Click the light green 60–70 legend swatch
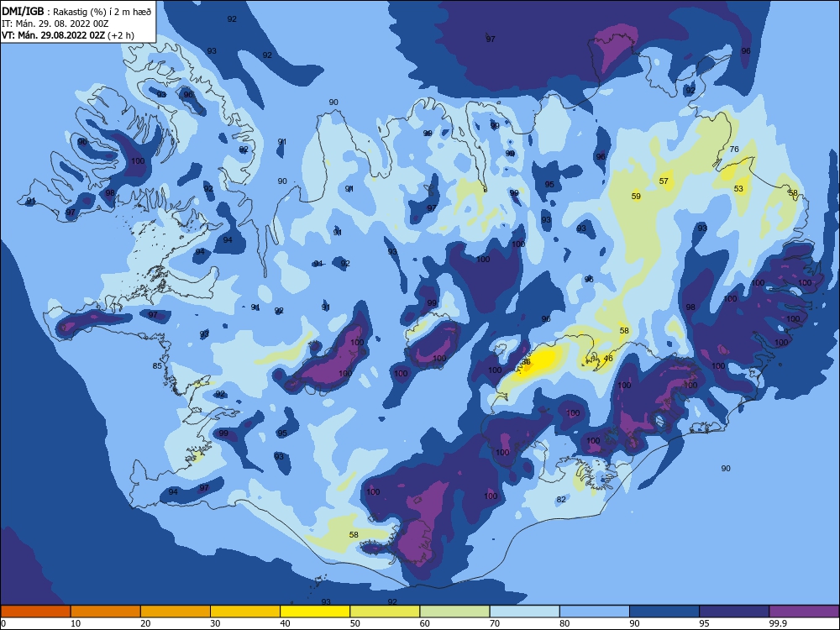840x630 pixels. [454, 612]
